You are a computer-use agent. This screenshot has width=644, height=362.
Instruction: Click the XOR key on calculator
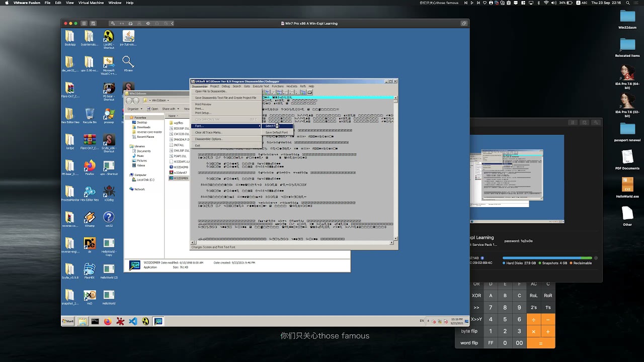tap(476, 296)
